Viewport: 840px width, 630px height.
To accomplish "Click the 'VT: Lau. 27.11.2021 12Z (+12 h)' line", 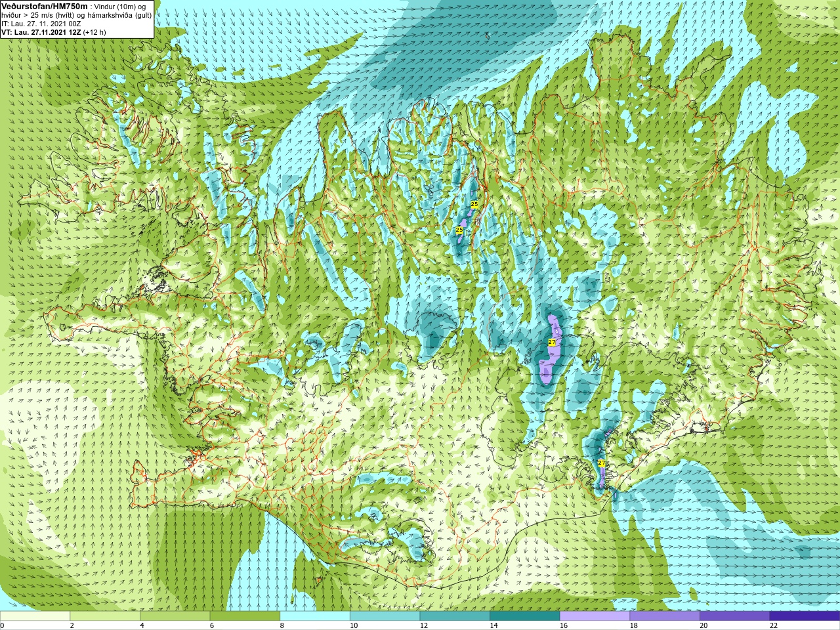I will [x=54, y=32].
